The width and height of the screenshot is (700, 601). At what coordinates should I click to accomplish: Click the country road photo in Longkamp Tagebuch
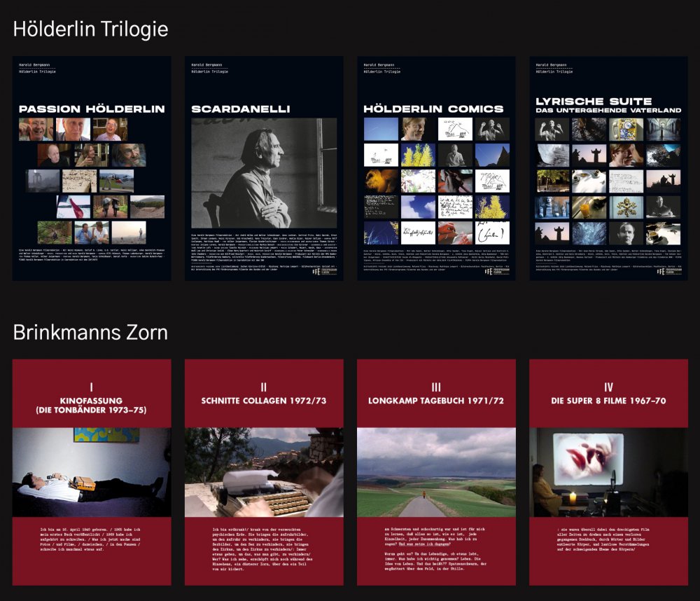(436, 472)
